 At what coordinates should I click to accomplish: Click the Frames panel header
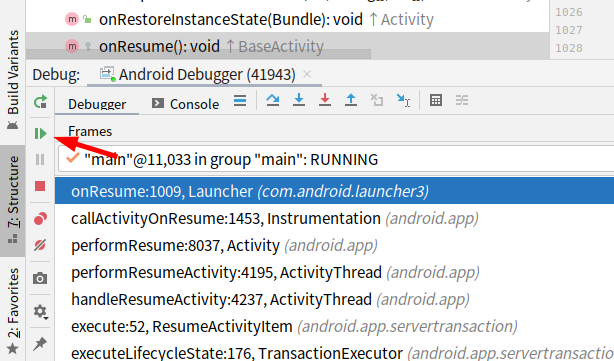click(90, 131)
